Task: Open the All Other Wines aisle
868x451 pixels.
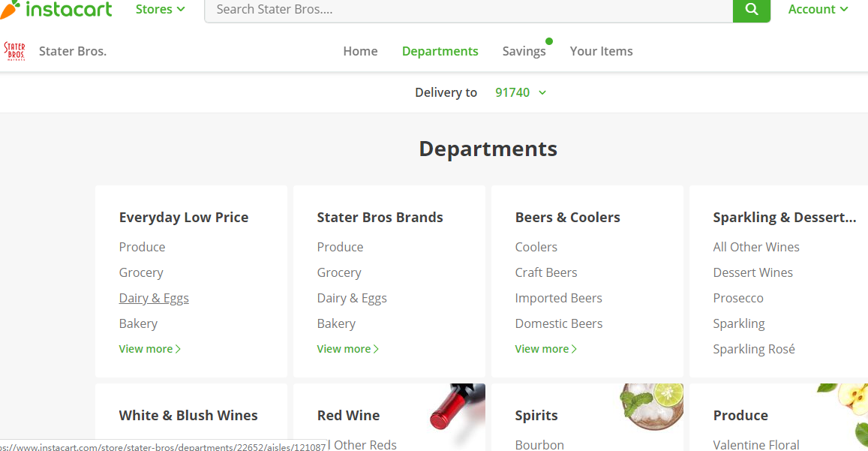Action: pos(756,247)
